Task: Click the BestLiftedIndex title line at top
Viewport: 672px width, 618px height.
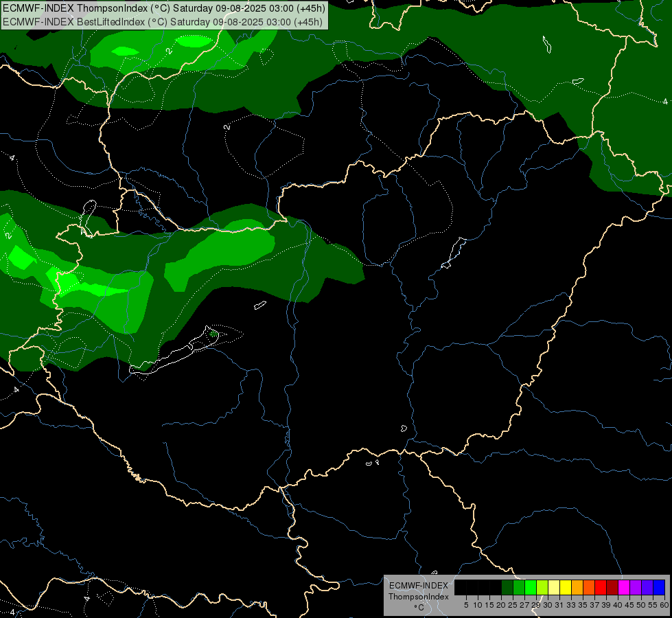Action: pyautogui.click(x=163, y=21)
